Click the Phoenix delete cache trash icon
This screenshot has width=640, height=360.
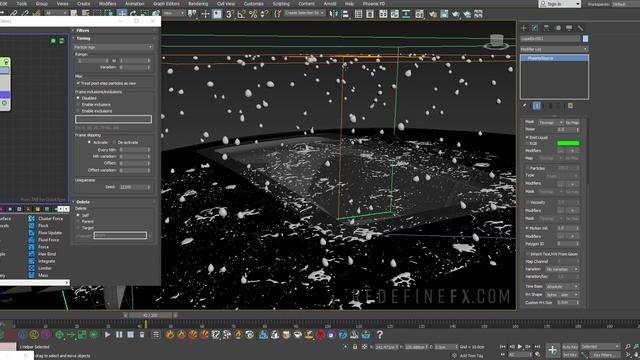[142, 335]
